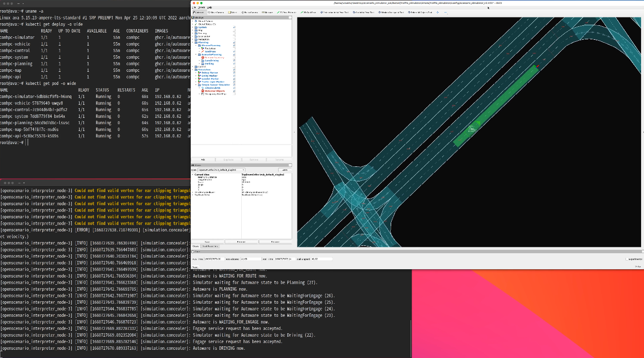Select the 2D Pose Estimate tool

coord(287,12)
